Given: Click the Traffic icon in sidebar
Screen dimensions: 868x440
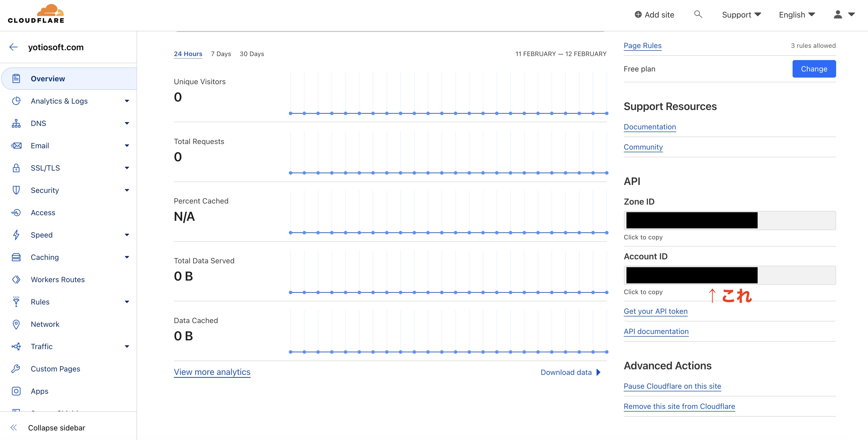Looking at the screenshot, I should (16, 346).
